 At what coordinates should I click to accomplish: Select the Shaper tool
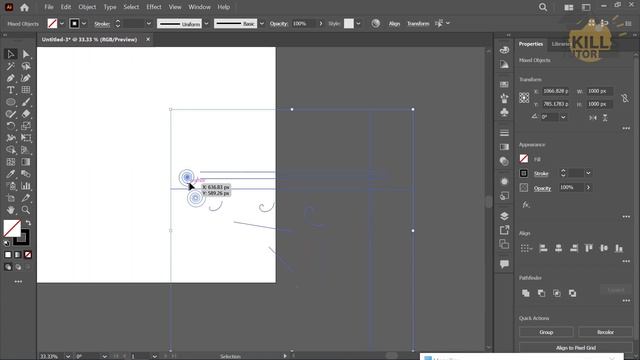coord(11,114)
